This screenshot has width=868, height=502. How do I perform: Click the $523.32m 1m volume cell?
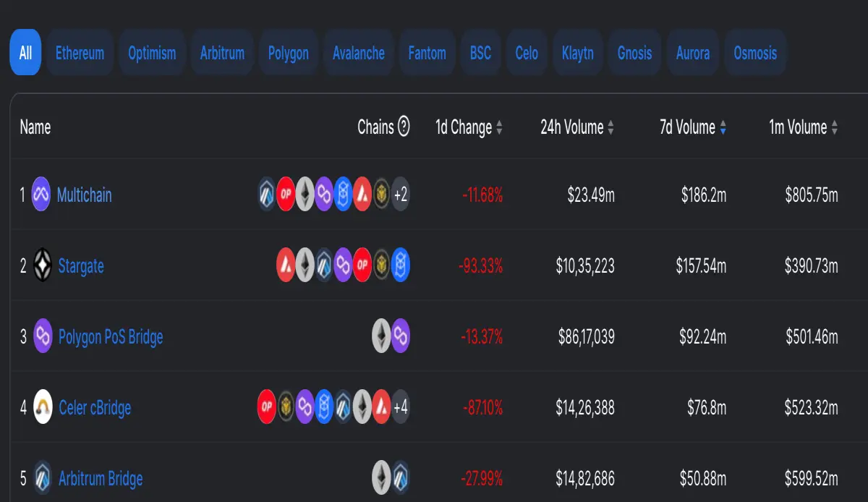tap(812, 408)
